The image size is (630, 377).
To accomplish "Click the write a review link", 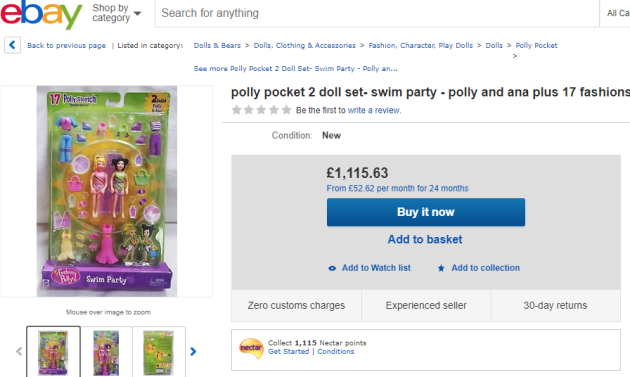I will click(374, 110).
